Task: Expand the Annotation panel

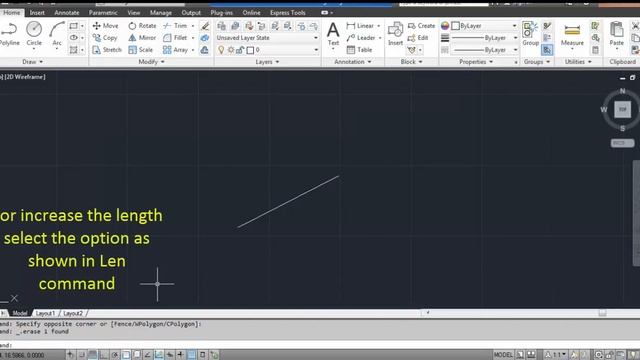Action: coord(353,62)
